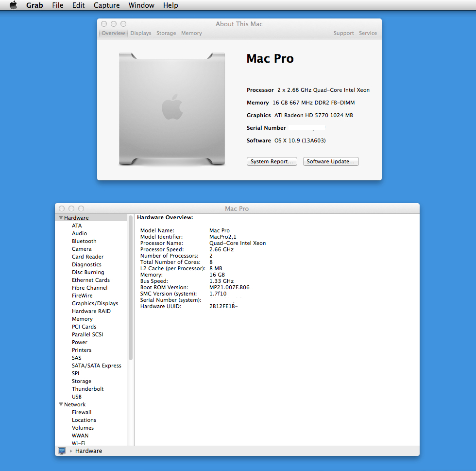The width and height of the screenshot is (476, 471).
Task: Select ATA in the Hardware list
Action: point(77,226)
